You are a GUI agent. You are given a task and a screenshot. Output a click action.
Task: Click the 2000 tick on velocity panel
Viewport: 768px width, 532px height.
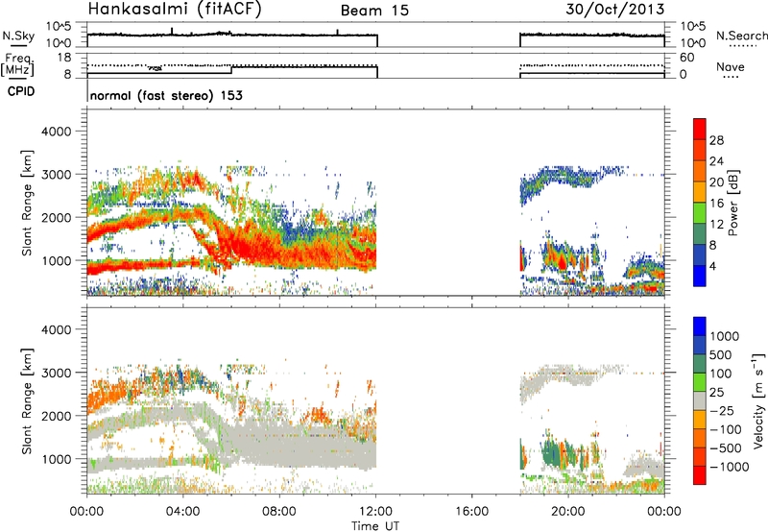point(56,416)
